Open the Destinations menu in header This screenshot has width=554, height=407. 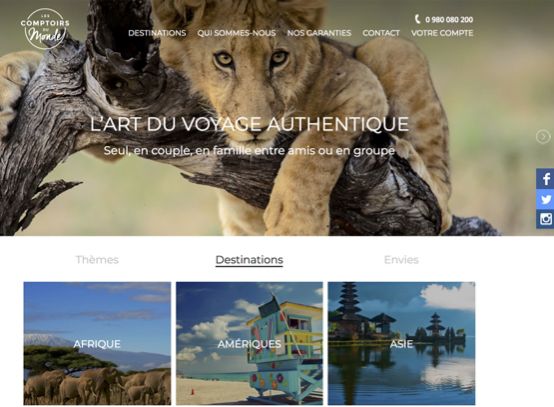[x=157, y=33]
